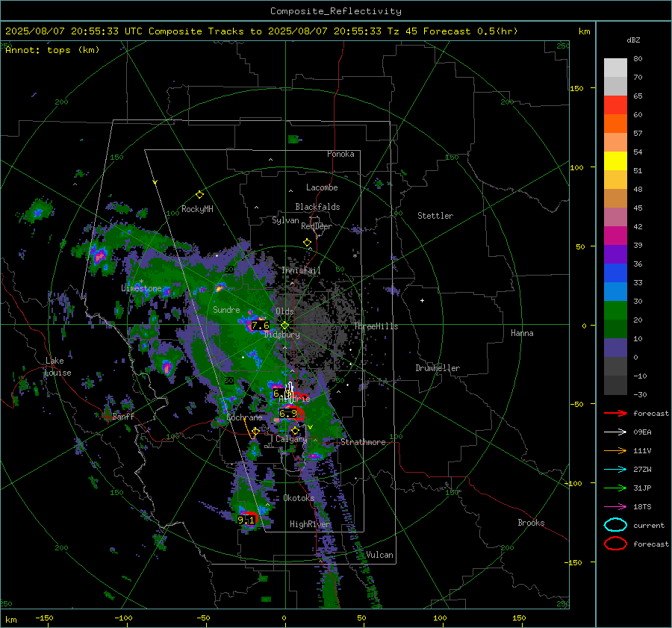Click the light gray 80 dBZ swatch
The image size is (672, 628).
coord(615,68)
